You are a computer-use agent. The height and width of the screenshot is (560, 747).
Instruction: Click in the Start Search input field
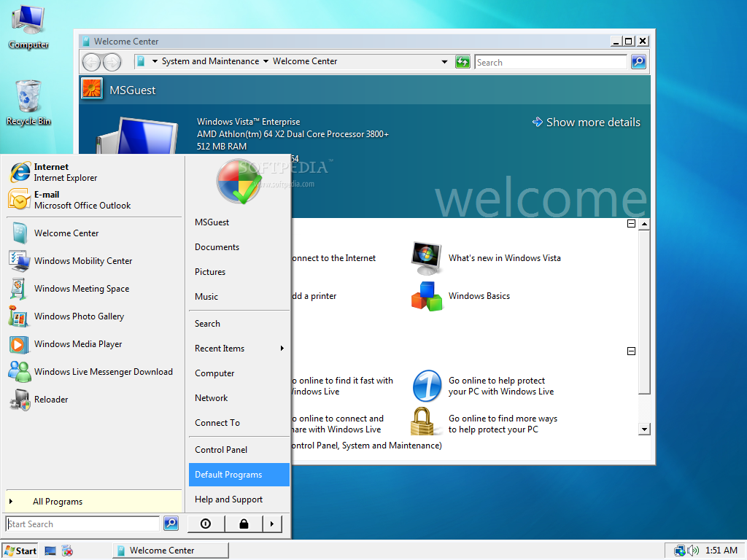click(x=83, y=524)
